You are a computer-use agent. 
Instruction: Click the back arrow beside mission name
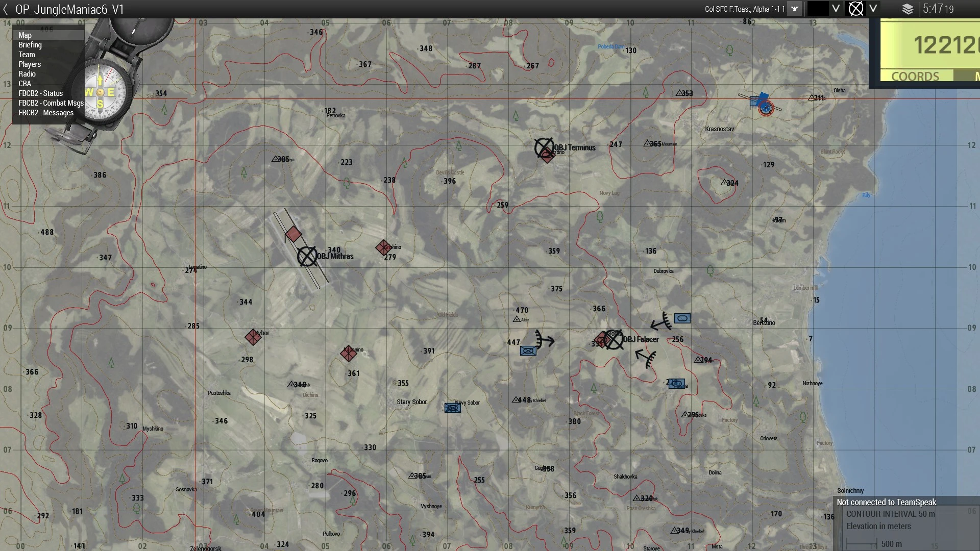(6, 9)
